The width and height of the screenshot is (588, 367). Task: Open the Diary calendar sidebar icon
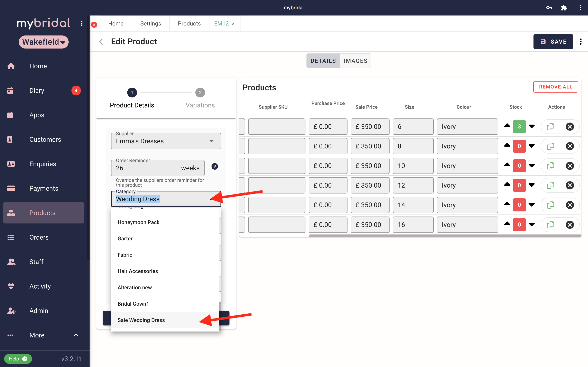10,91
